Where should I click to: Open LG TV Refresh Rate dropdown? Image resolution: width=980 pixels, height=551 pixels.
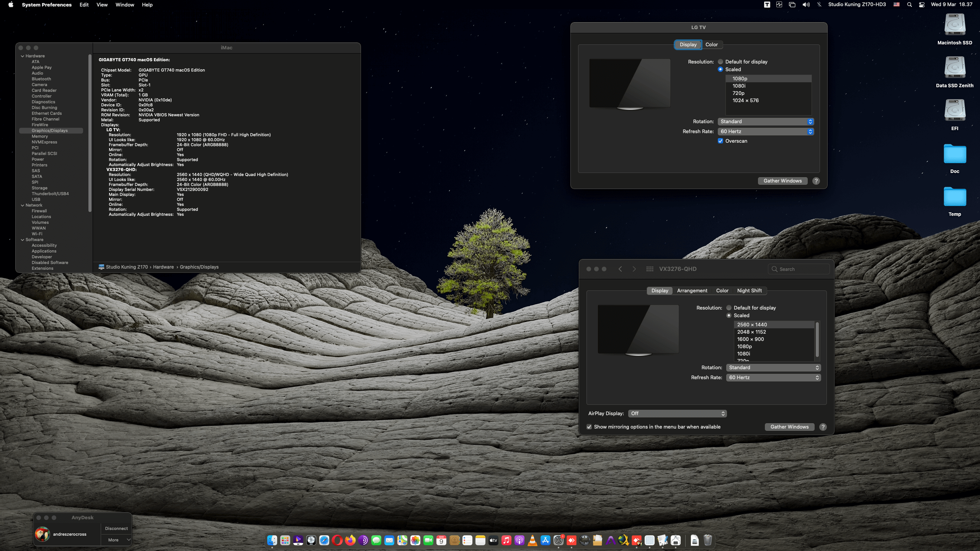(766, 131)
